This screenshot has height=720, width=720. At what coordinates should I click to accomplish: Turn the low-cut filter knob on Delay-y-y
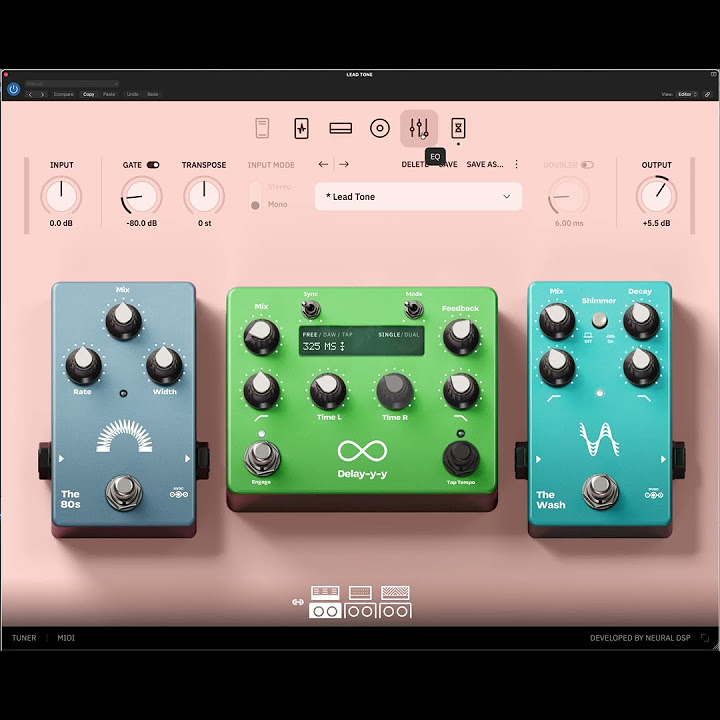click(261, 391)
